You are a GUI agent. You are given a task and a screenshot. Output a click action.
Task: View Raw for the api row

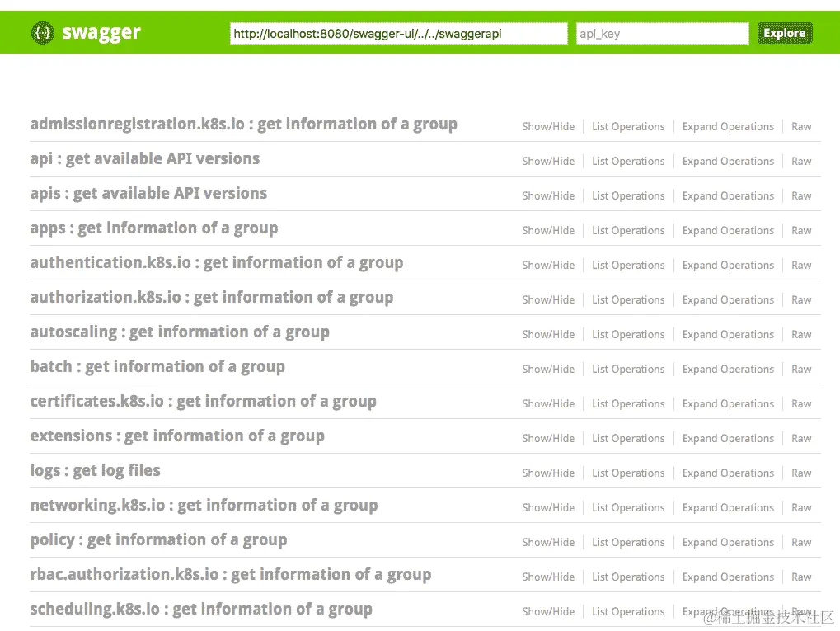click(x=801, y=162)
